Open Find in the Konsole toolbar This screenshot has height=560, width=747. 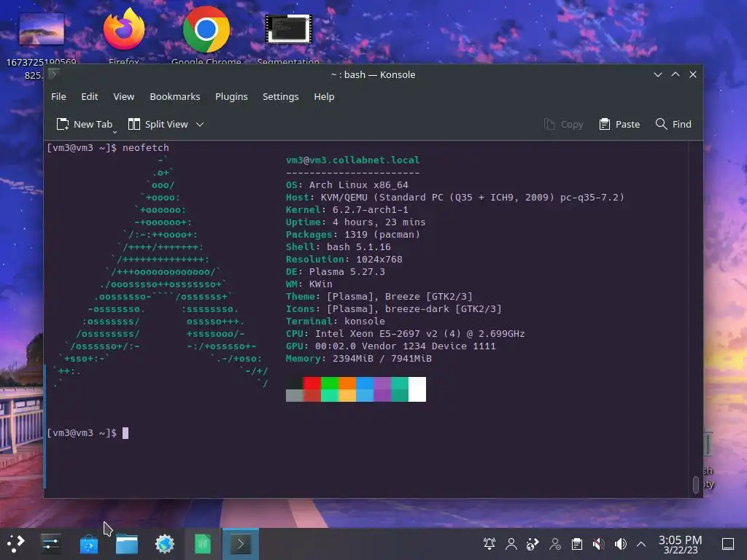673,124
